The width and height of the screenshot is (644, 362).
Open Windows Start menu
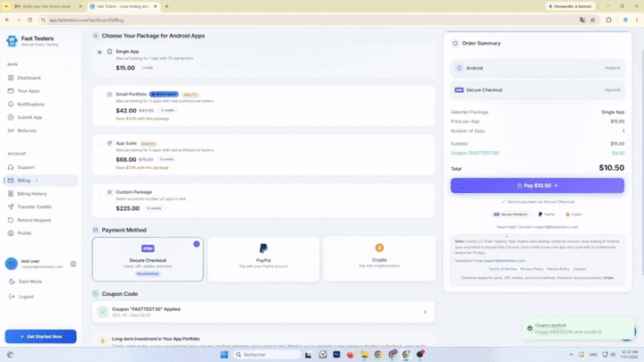[x=225, y=355]
